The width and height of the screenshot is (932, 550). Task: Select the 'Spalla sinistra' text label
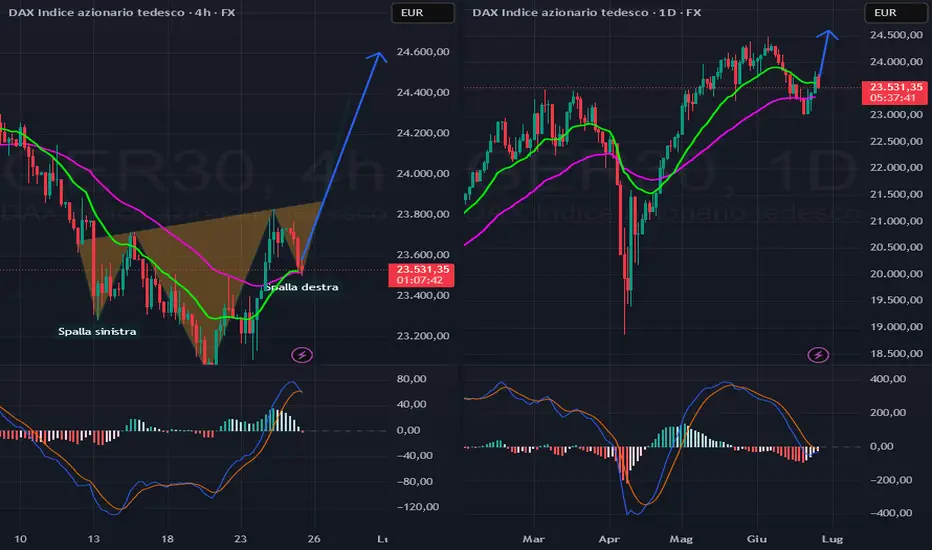point(97,332)
